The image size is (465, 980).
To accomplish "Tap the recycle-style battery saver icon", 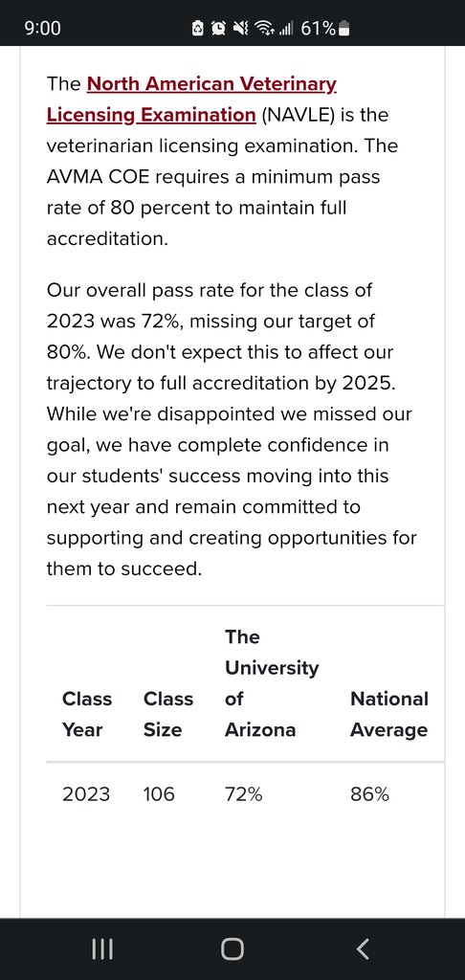I will click(x=198, y=29).
